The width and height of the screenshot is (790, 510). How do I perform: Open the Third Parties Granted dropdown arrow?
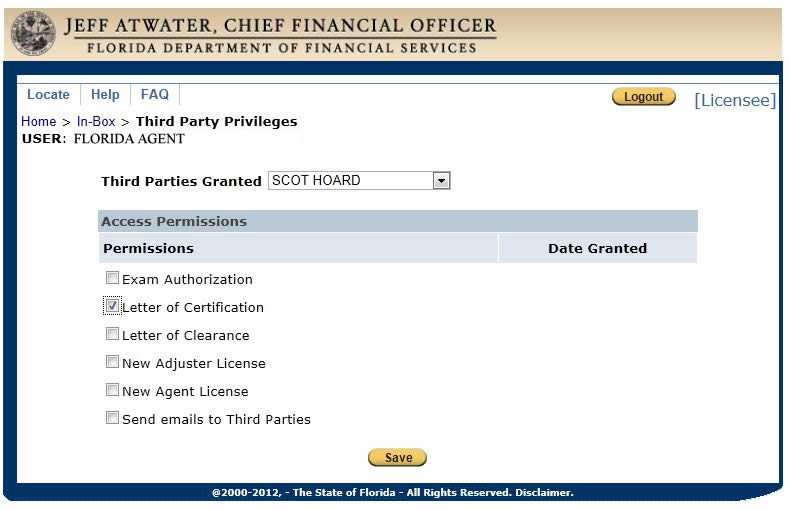[x=441, y=180]
